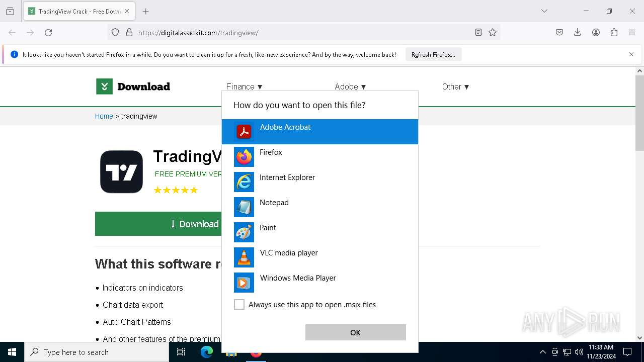Show hidden system tray icons
The image size is (644, 362).
pyautogui.click(x=542, y=352)
